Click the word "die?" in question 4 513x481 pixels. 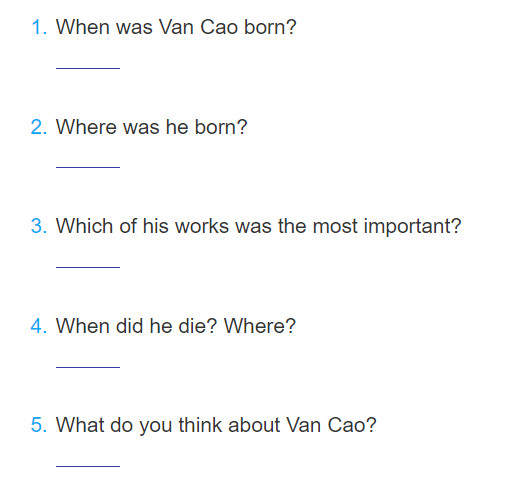coord(198,326)
